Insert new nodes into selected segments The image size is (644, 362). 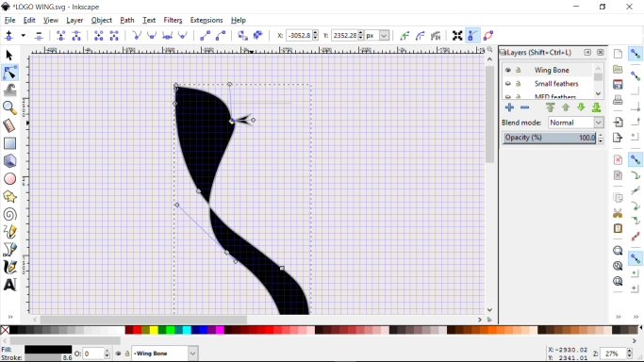(x=8, y=36)
